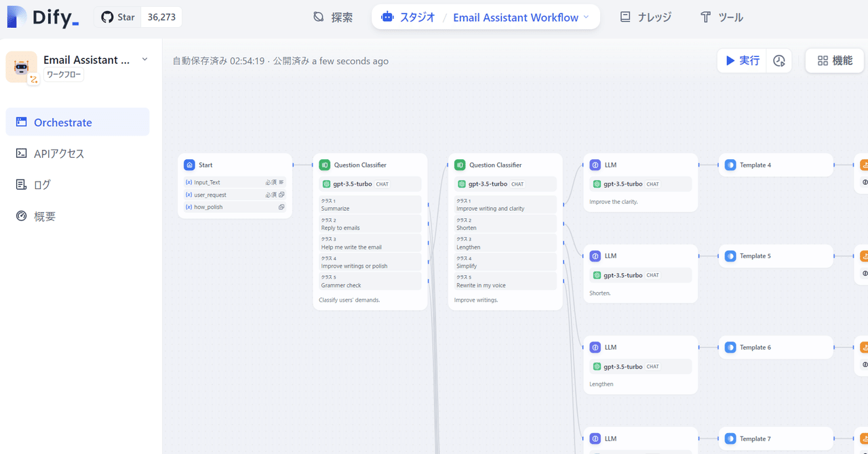Click the Start node's home icon
The image size is (868, 454).
pyautogui.click(x=189, y=165)
